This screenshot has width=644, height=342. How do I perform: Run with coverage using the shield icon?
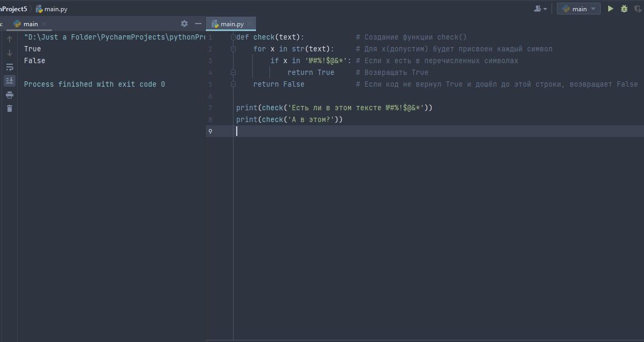[638, 9]
